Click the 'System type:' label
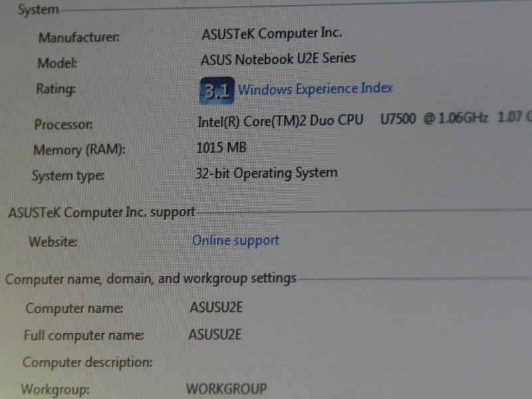Image resolution: width=532 pixels, height=399 pixels. coord(68,176)
